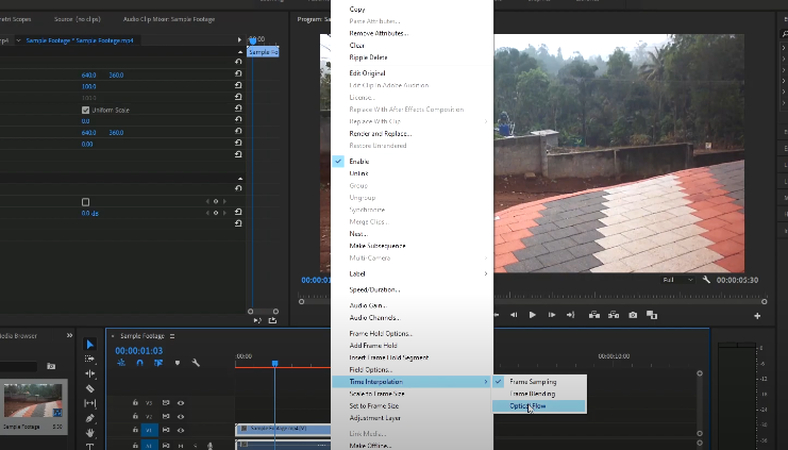788x450 pixels.
Task: Select the Track Select Forward tool
Action: pyautogui.click(x=90, y=358)
